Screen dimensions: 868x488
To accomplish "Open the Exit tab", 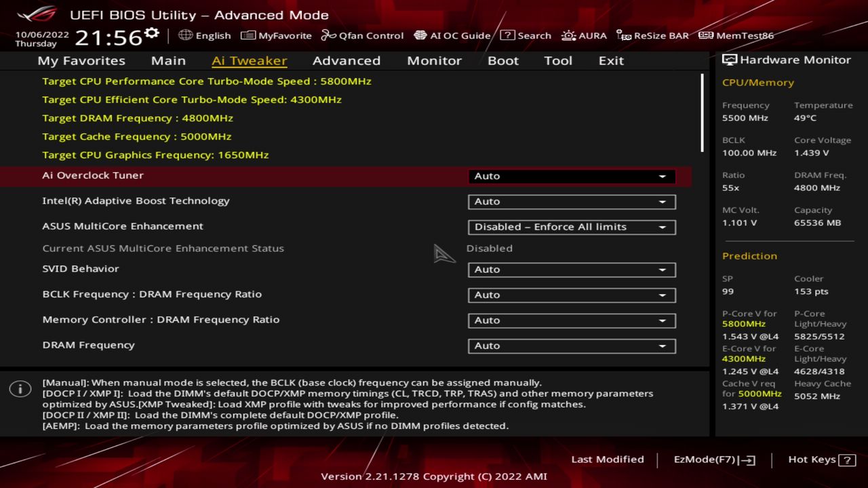I will [611, 60].
